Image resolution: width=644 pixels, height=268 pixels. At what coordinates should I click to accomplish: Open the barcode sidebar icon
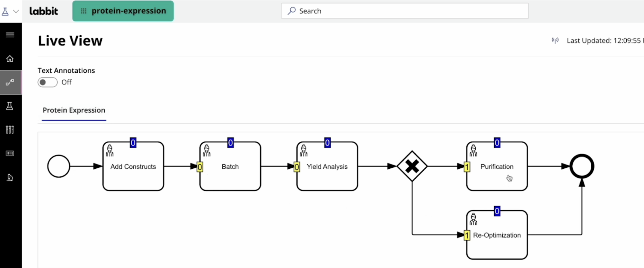[x=10, y=153]
